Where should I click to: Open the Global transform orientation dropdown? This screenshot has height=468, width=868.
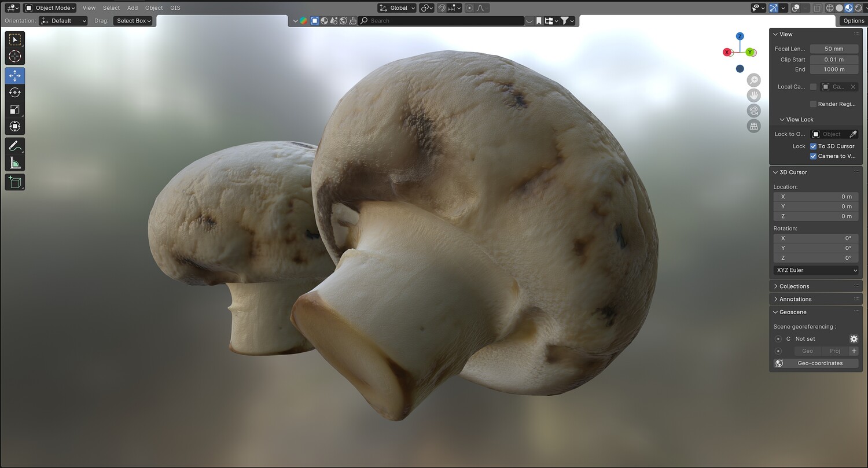pos(397,8)
